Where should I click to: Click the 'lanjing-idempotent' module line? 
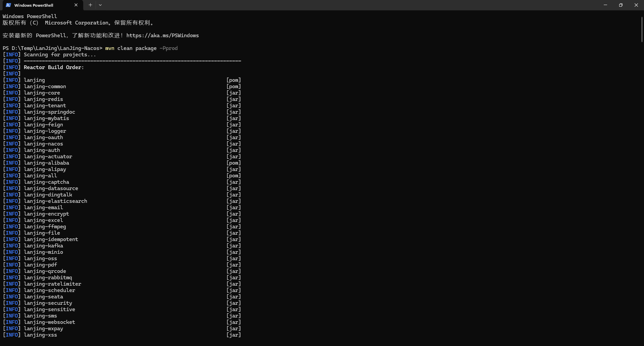coord(51,239)
